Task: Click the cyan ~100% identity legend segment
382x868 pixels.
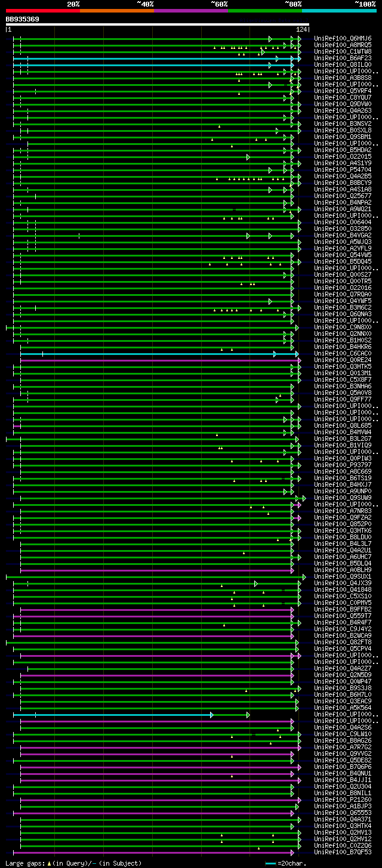Action: coord(339,11)
